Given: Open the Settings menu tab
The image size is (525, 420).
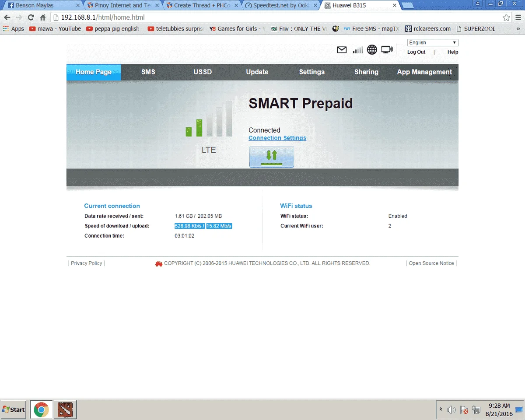Looking at the screenshot, I should click(x=312, y=72).
